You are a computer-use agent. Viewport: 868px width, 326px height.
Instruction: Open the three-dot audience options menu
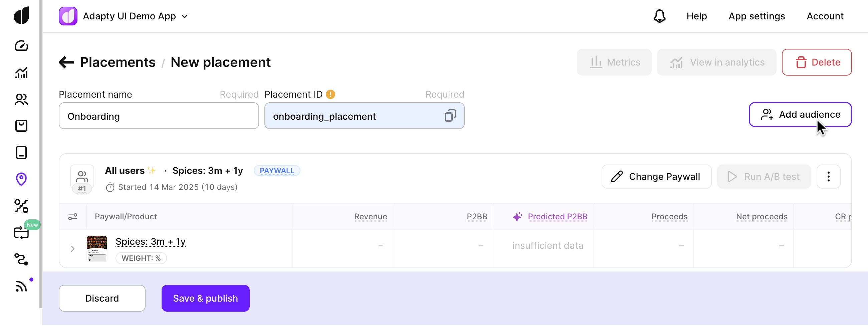[828, 177]
